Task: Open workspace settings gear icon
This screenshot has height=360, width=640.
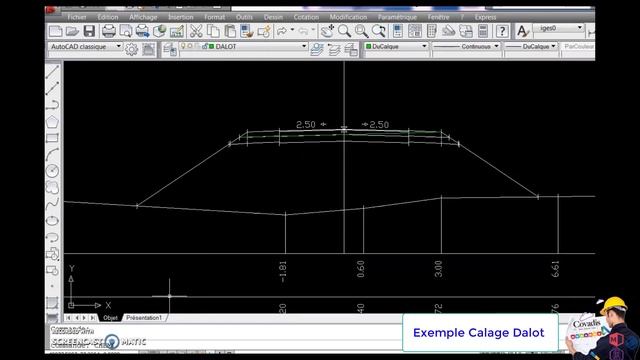Action: [x=131, y=49]
